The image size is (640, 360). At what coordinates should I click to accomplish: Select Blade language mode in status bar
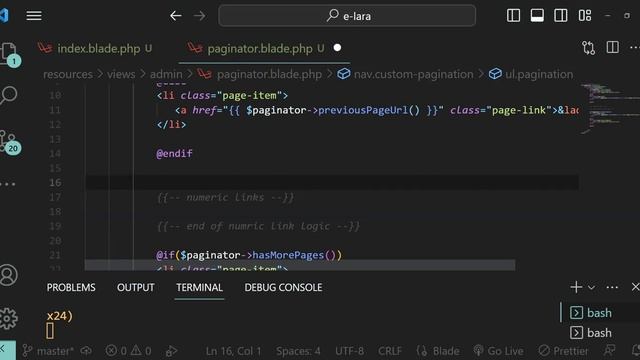pyautogui.click(x=438, y=351)
